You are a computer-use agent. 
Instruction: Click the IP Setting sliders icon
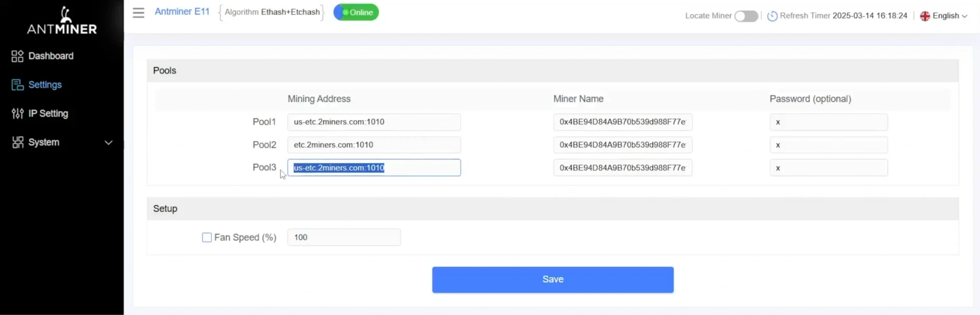pyautogui.click(x=17, y=113)
